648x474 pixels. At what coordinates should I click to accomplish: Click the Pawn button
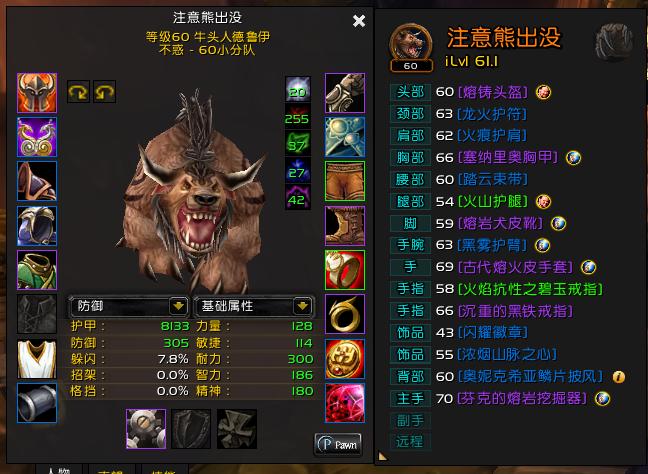click(338, 445)
